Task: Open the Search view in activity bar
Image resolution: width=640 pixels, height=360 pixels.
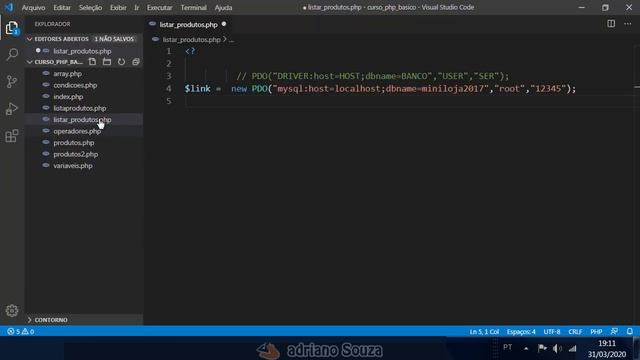Action: 12,55
